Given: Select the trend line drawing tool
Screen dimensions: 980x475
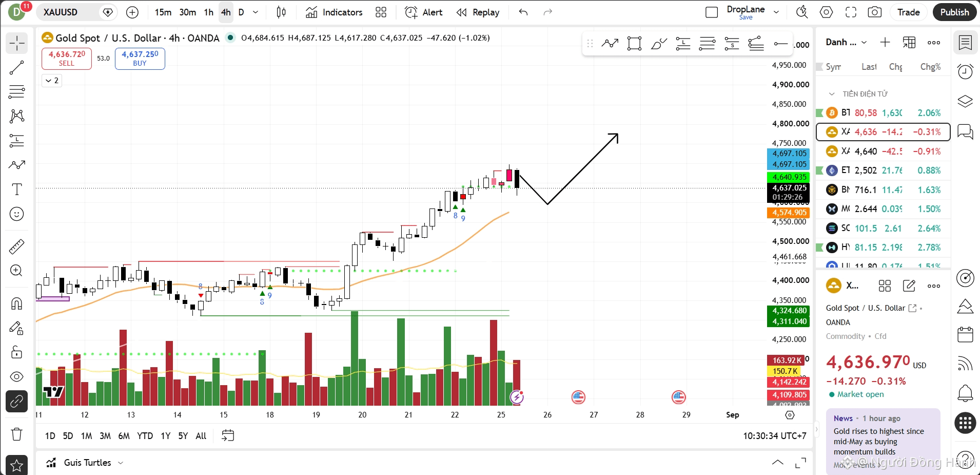Looking at the screenshot, I should click(16, 68).
